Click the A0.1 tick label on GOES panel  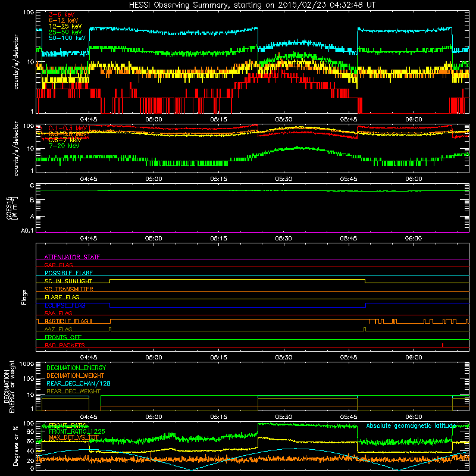(27, 231)
